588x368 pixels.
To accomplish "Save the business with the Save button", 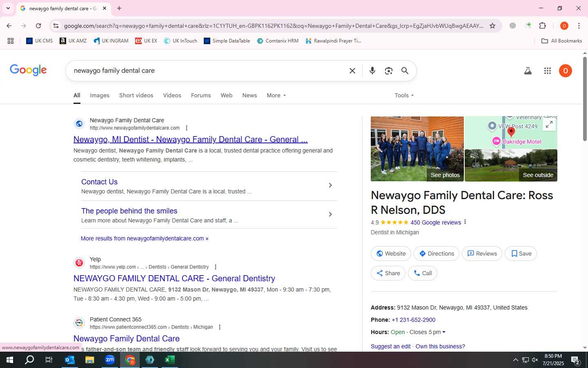I will pyautogui.click(x=521, y=254).
